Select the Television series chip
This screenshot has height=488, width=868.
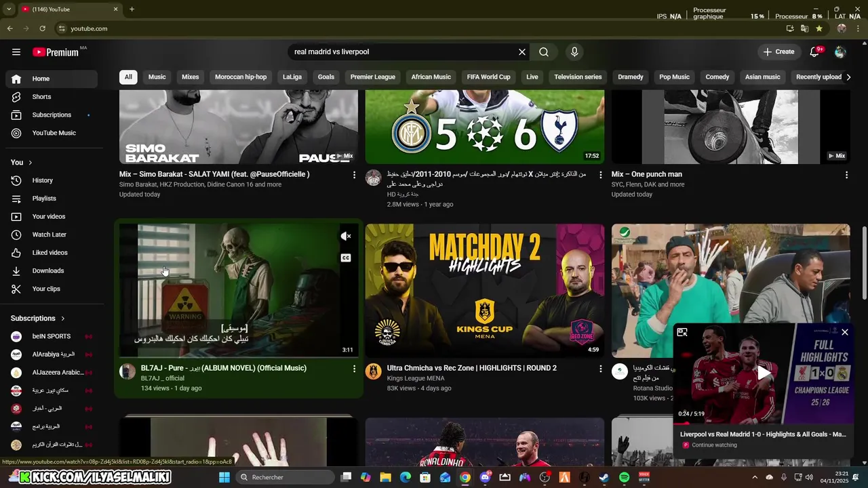pyautogui.click(x=578, y=77)
